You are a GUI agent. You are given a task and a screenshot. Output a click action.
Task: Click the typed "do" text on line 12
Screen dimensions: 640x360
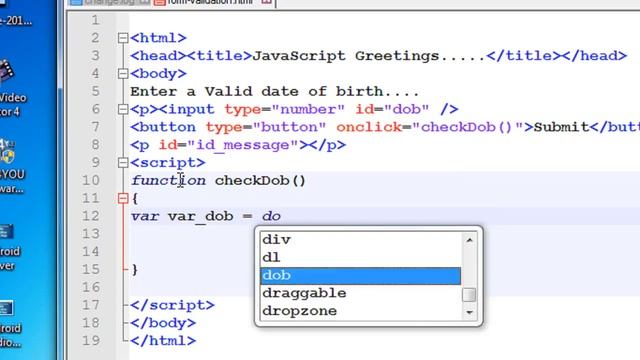click(x=271, y=216)
